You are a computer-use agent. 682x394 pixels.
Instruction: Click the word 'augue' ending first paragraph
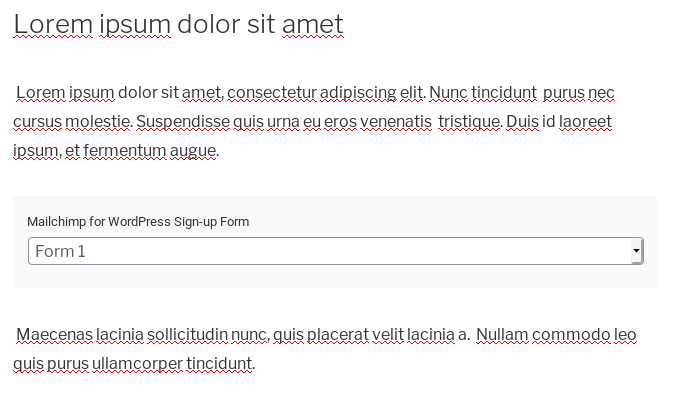click(193, 151)
